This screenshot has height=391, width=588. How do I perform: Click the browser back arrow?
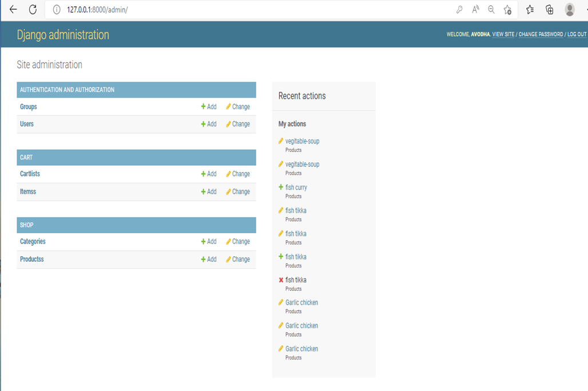click(x=13, y=9)
